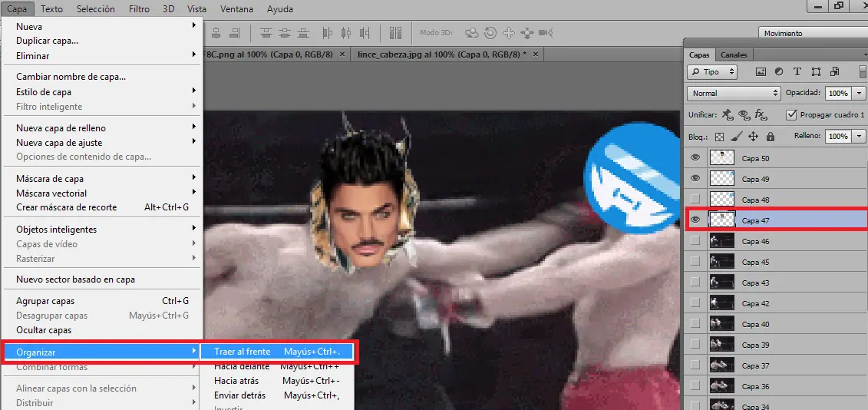Click the distribute vertical centers icon
Image resolution: width=868 pixels, height=410 pixels.
(x=284, y=33)
